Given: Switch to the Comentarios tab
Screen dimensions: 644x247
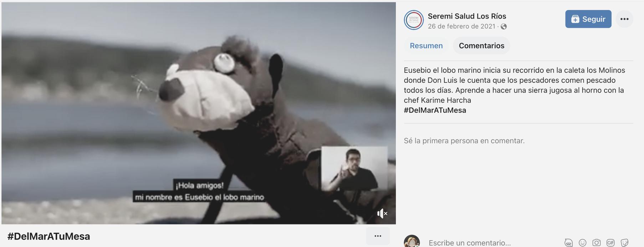Looking at the screenshot, I should pos(481,46).
